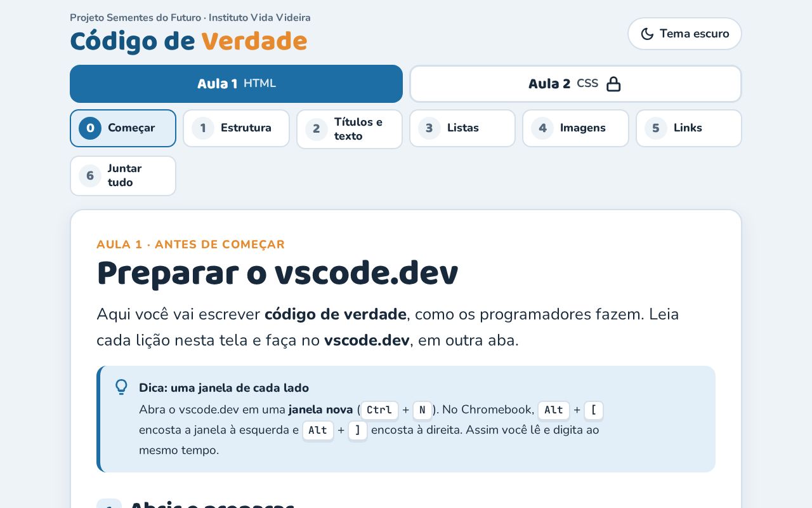Click the moon icon for dark theme
Screen dimensions: 812x508
[x=647, y=34]
